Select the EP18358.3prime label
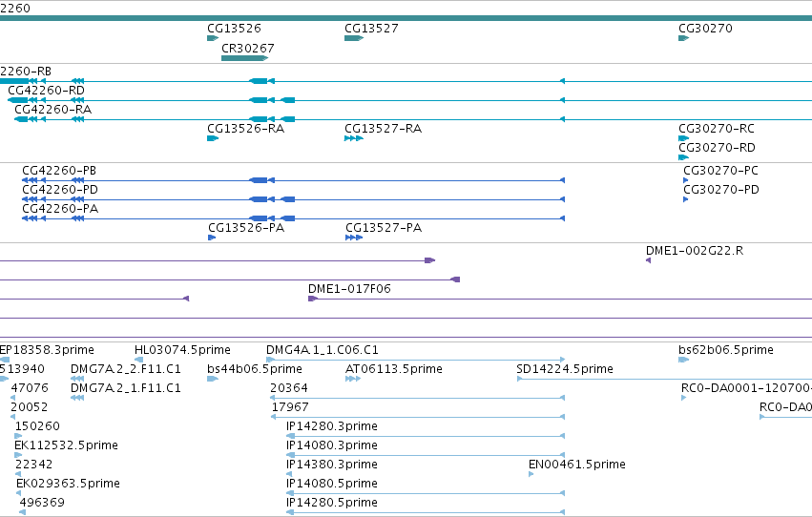Image resolution: width=812 pixels, height=517 pixels. pos(47,350)
